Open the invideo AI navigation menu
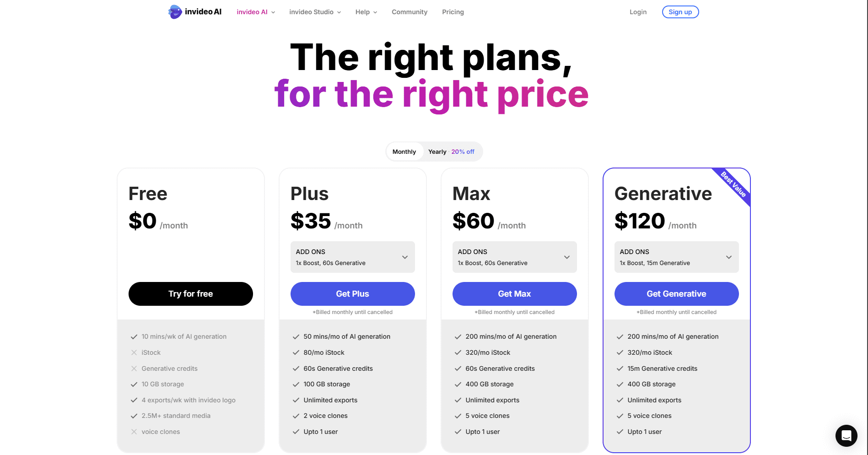 [x=256, y=12]
